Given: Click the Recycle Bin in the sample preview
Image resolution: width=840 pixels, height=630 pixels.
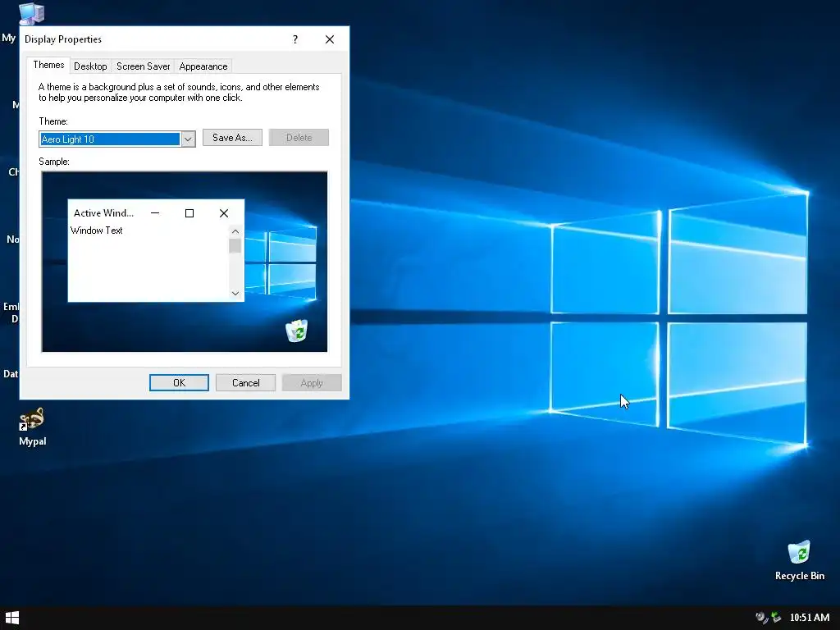Looking at the screenshot, I should pyautogui.click(x=297, y=331).
